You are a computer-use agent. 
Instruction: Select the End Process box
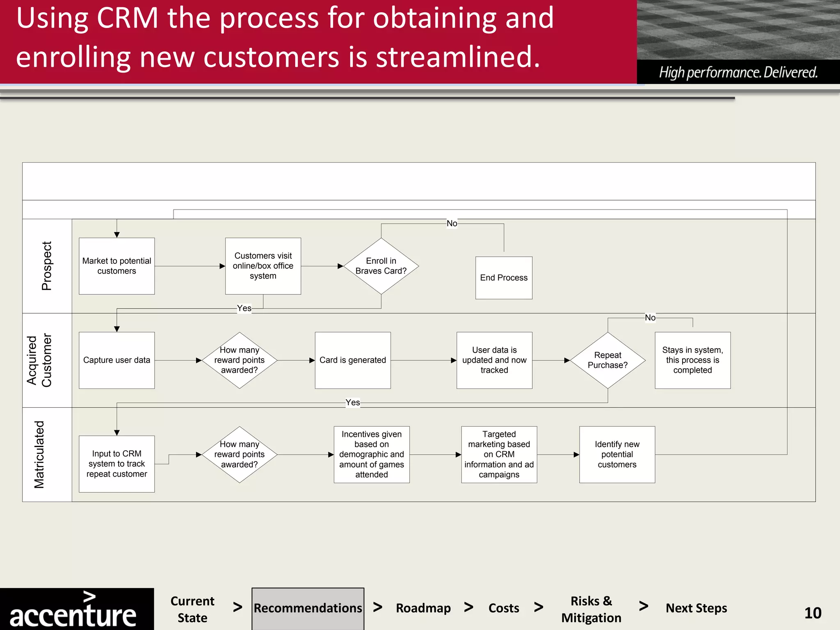(504, 278)
